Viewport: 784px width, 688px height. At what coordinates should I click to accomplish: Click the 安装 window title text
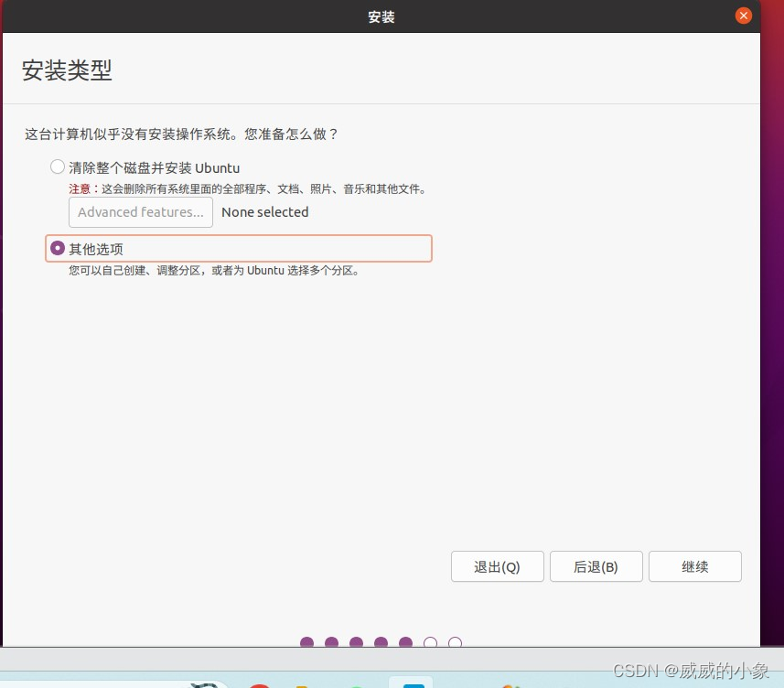[381, 17]
